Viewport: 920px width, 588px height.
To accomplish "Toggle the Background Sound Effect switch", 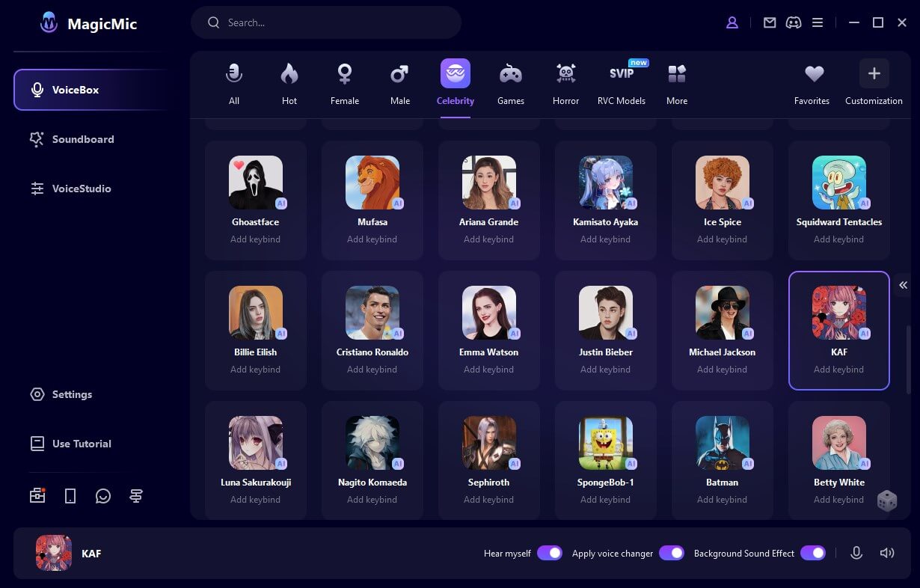I will (x=813, y=554).
